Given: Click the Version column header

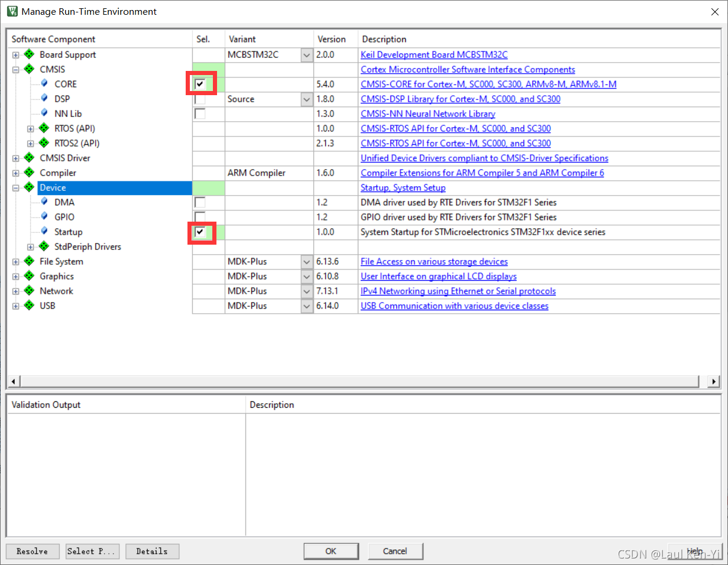Looking at the screenshot, I should tap(336, 39).
